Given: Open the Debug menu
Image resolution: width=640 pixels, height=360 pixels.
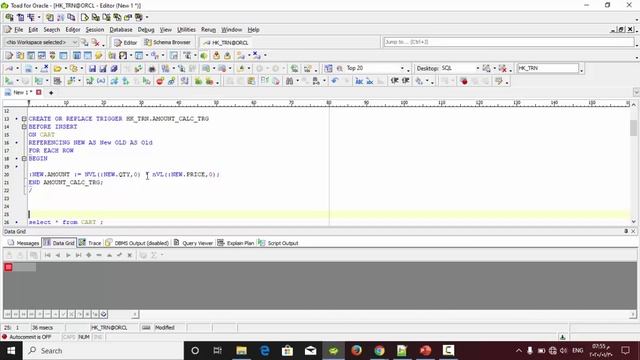Looking at the screenshot, I should pyautogui.click(x=146, y=30).
